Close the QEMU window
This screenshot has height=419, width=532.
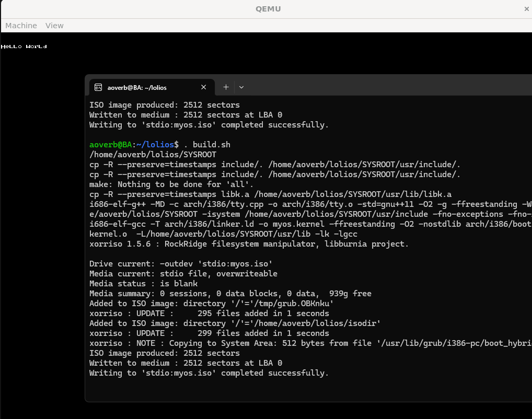526,9
